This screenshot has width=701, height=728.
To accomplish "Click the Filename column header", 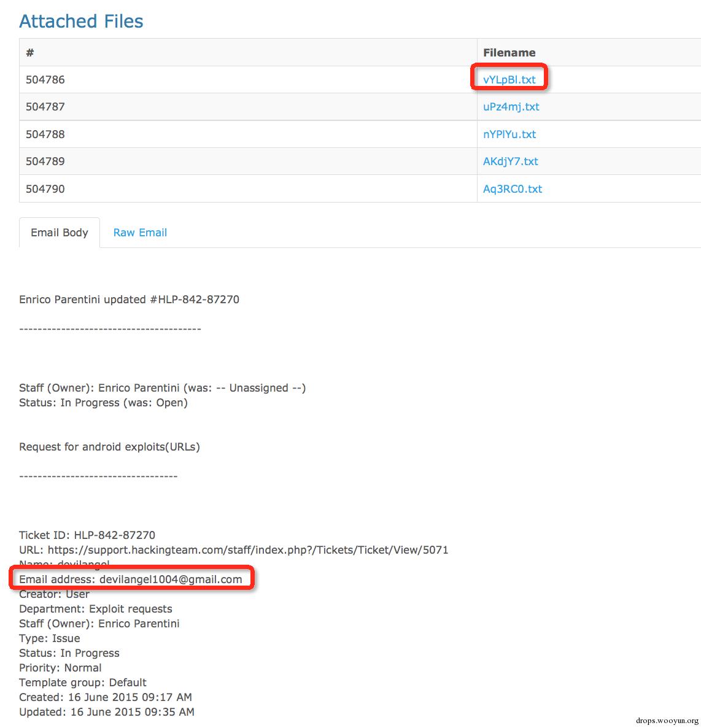I will pyautogui.click(x=509, y=52).
